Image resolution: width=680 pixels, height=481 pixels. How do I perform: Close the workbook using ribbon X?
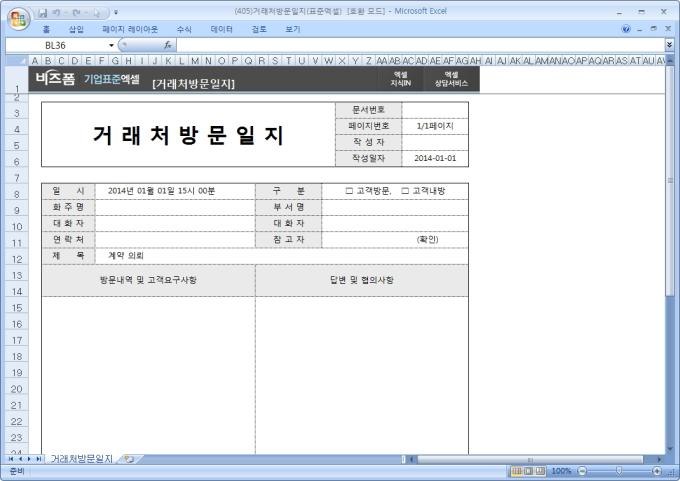[x=668, y=29]
